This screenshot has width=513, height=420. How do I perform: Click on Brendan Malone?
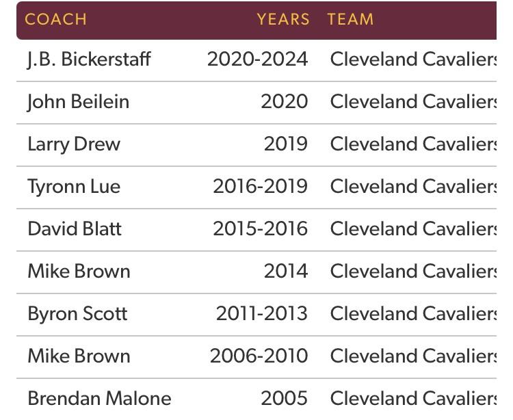(99, 398)
